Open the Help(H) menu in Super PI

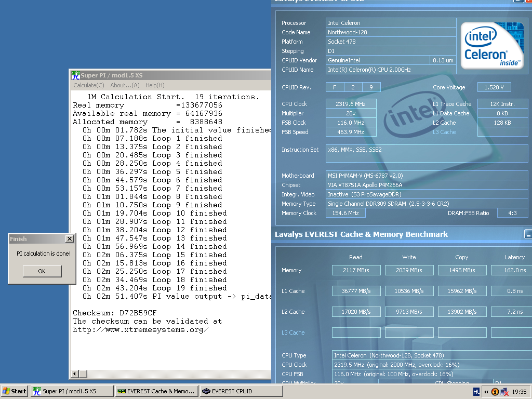click(x=155, y=85)
